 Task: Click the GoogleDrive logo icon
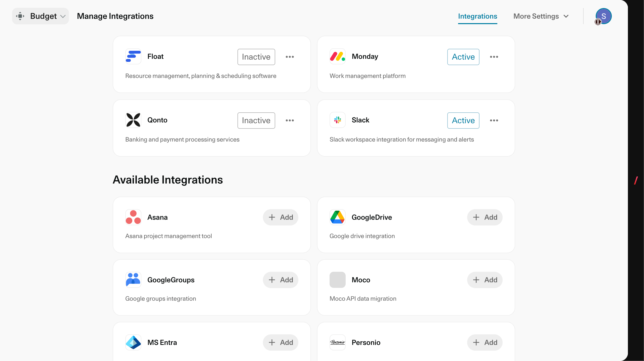(x=337, y=217)
